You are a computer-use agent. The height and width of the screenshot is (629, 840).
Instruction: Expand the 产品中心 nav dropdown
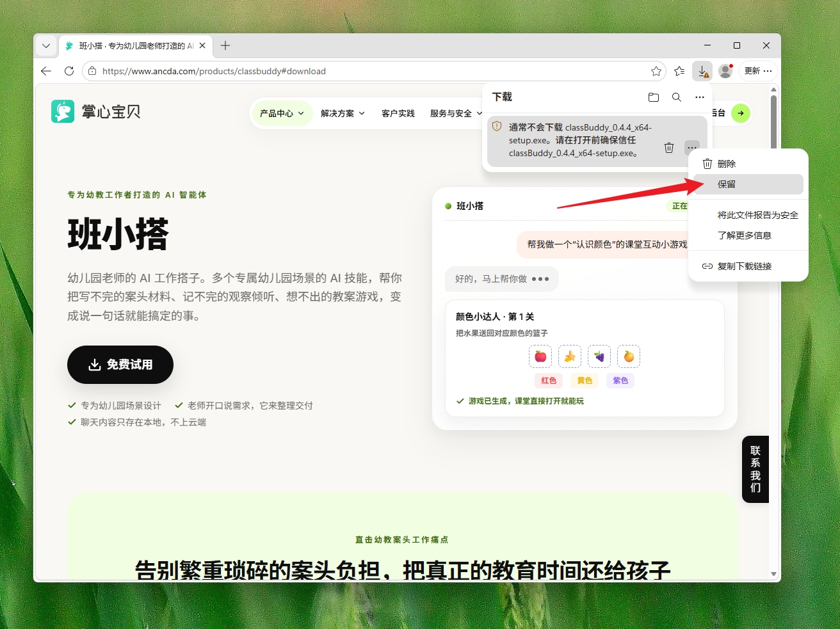tap(282, 113)
